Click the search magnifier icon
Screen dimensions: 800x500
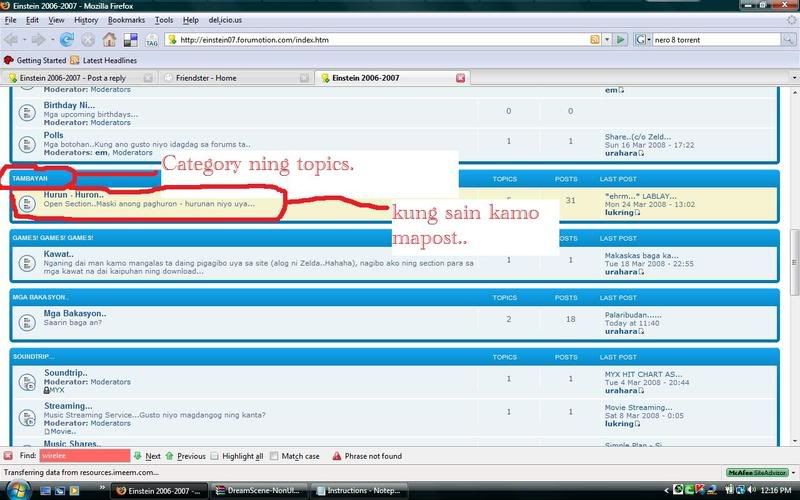pos(788,39)
